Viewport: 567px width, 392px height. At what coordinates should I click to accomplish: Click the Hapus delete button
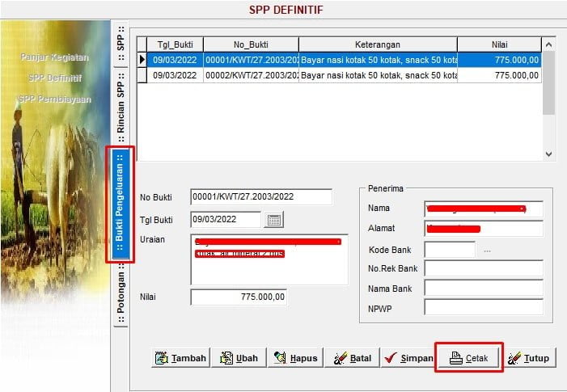click(x=295, y=358)
